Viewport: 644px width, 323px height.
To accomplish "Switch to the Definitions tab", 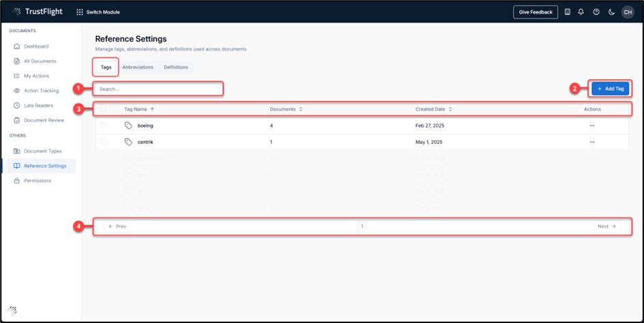I will coord(176,67).
